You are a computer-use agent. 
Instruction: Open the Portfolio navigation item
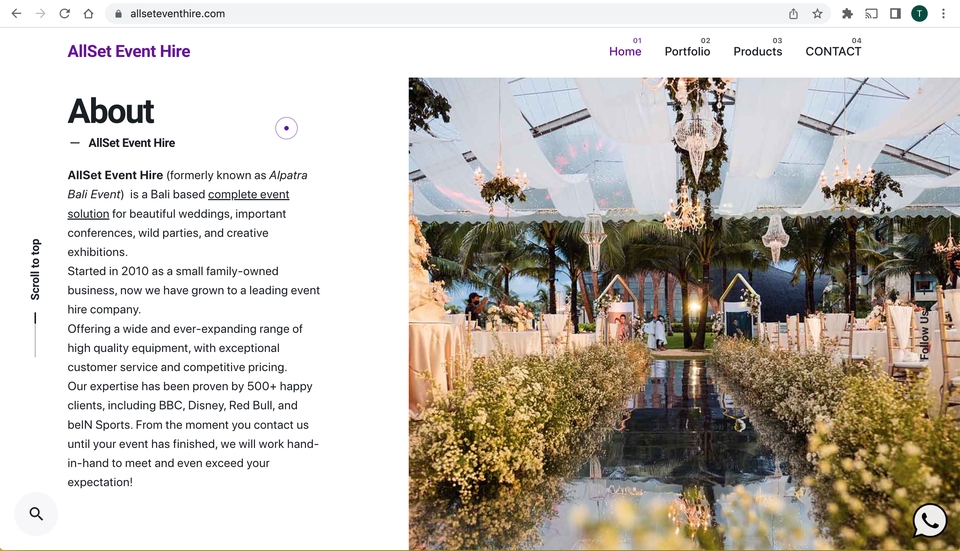688,51
